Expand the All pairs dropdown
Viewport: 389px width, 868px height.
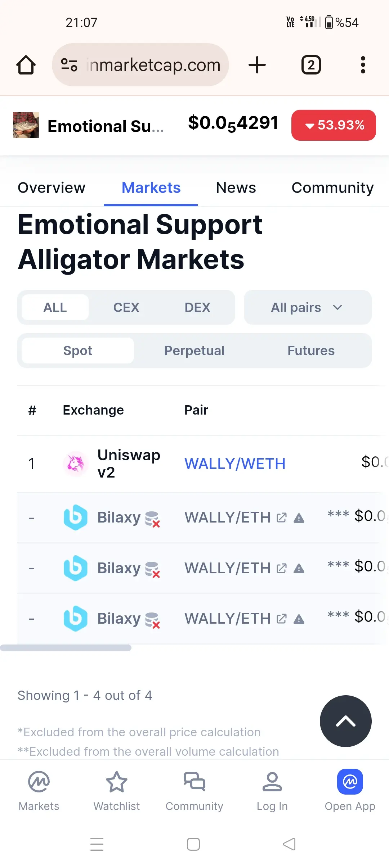click(x=307, y=308)
